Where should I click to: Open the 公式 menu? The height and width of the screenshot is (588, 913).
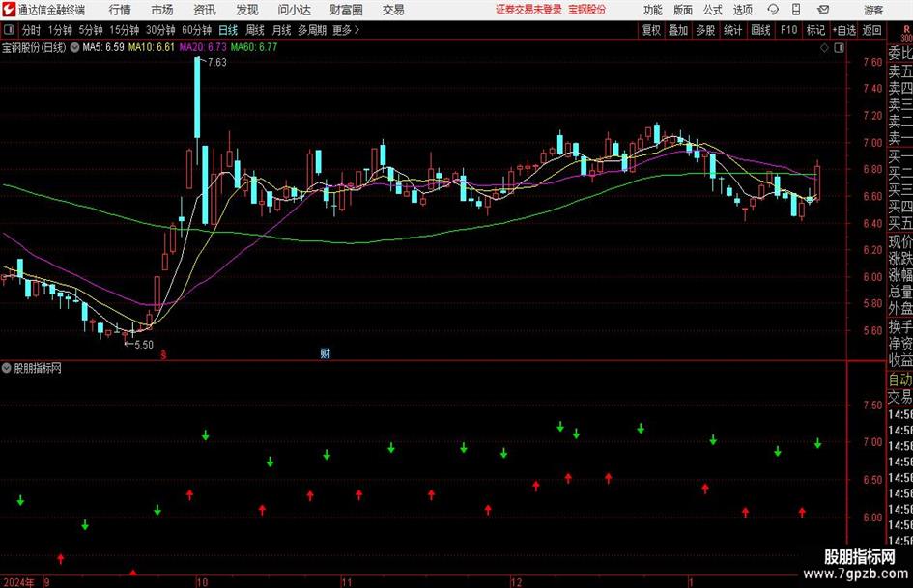pos(712,10)
